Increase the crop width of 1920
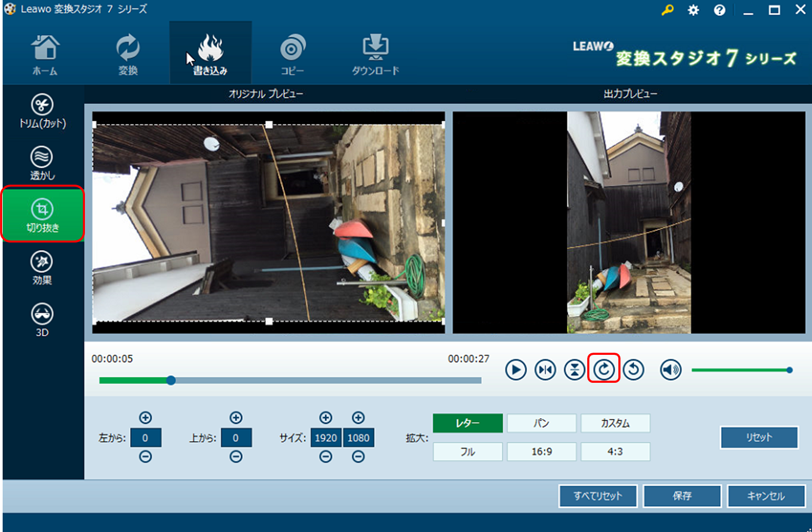812x532 pixels. point(326,418)
